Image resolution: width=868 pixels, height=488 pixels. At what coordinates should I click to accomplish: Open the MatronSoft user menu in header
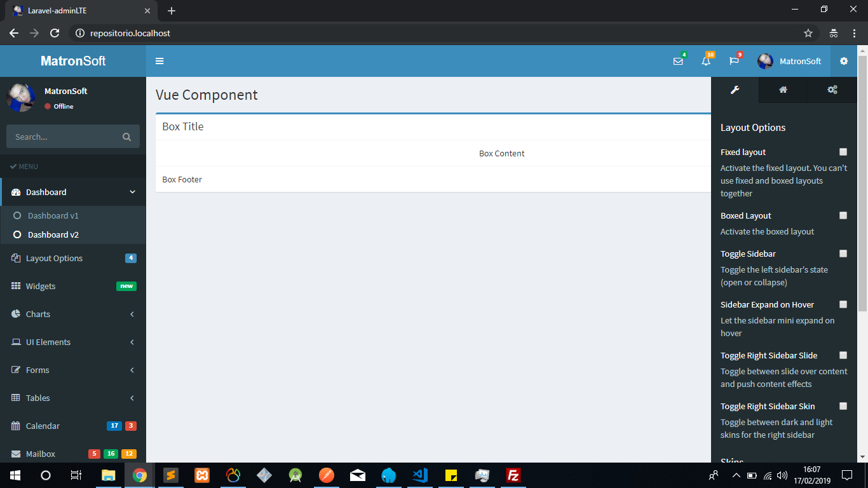tap(789, 61)
